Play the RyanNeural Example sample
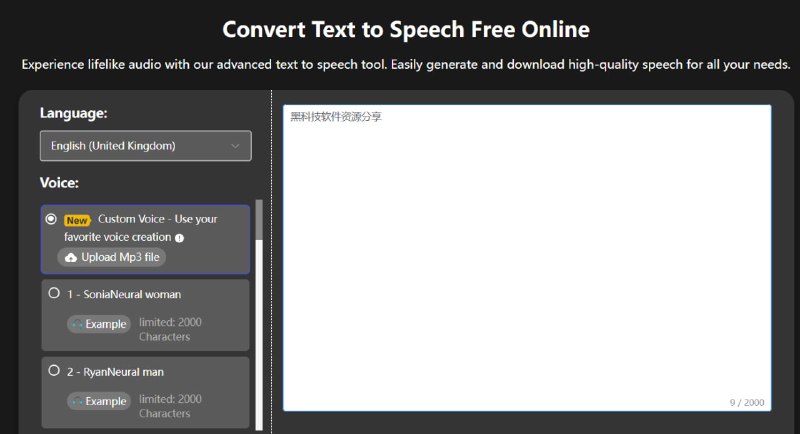Image resolution: width=800 pixels, height=434 pixels. pyautogui.click(x=99, y=401)
